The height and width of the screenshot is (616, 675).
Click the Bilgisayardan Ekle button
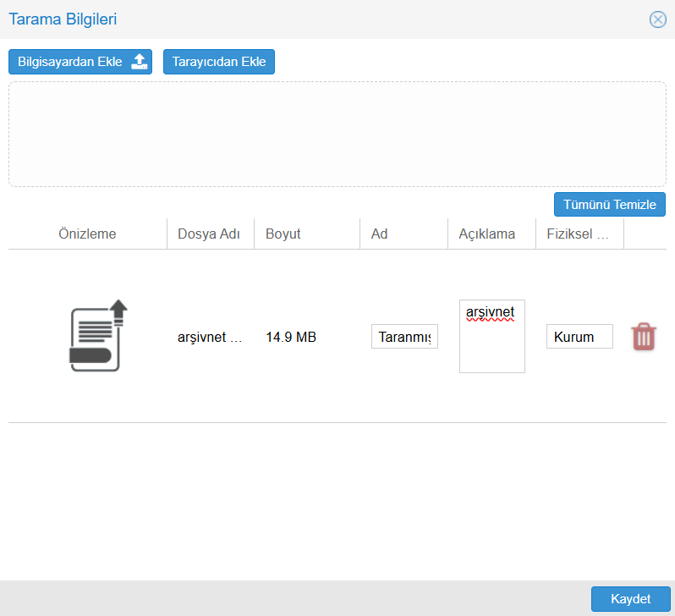point(71,62)
